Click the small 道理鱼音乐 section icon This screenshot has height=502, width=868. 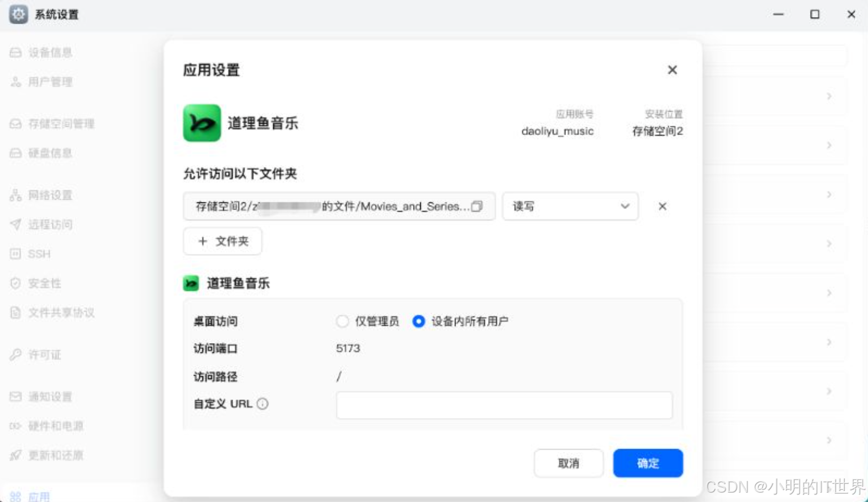191,284
